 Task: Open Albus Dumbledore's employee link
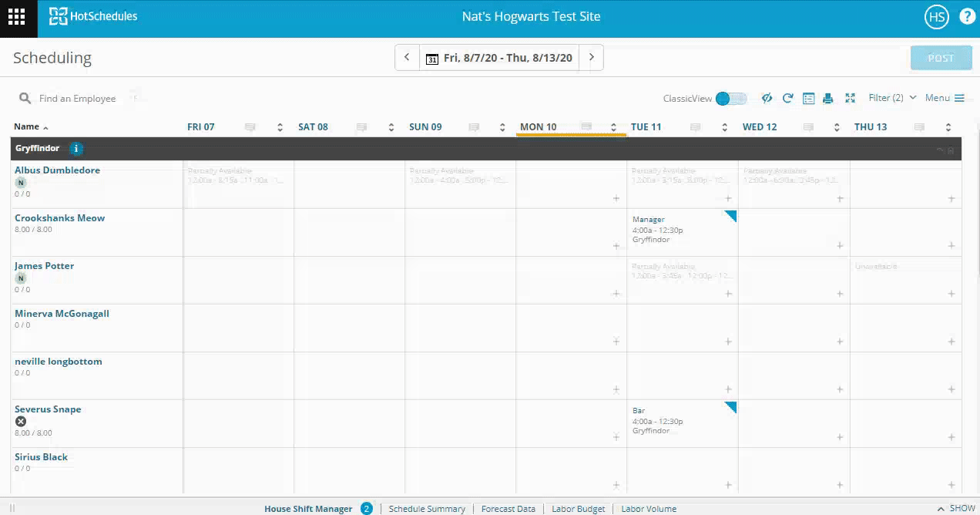tap(57, 170)
